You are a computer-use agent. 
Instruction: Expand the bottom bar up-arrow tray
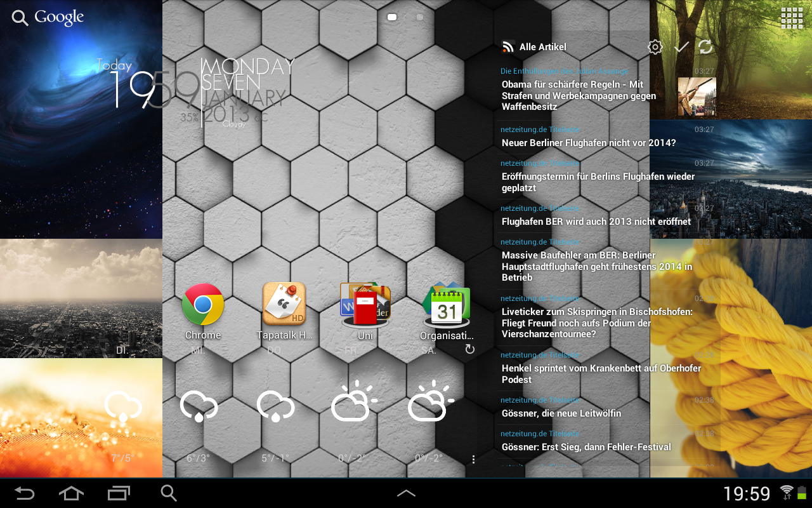[406, 493]
